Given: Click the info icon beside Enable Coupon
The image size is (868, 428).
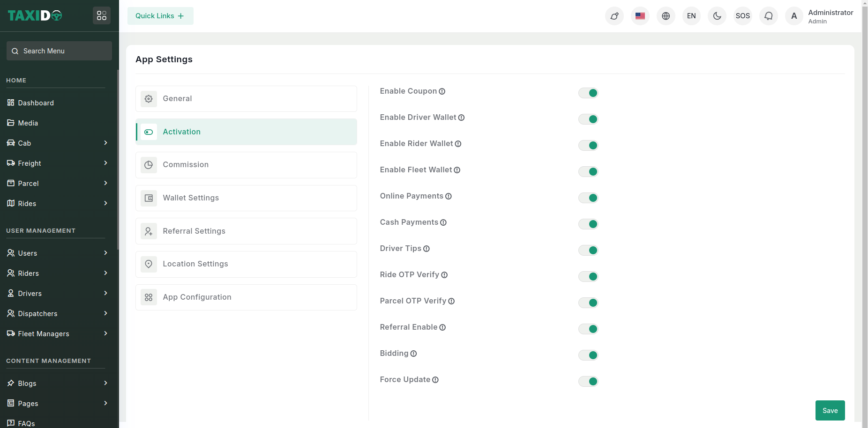Looking at the screenshot, I should pyautogui.click(x=442, y=91).
